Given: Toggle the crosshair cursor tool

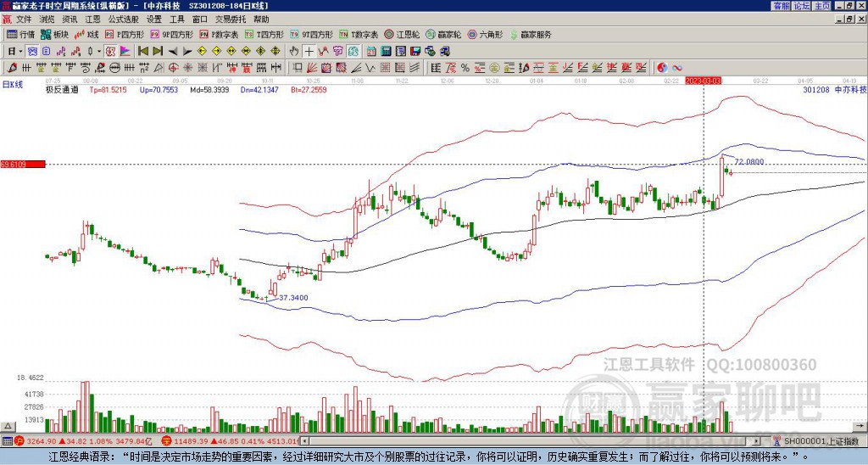Looking at the screenshot, I should [309, 52].
